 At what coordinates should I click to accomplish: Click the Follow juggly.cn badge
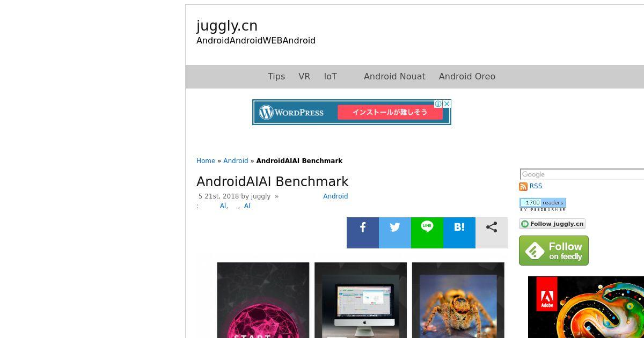click(x=552, y=224)
